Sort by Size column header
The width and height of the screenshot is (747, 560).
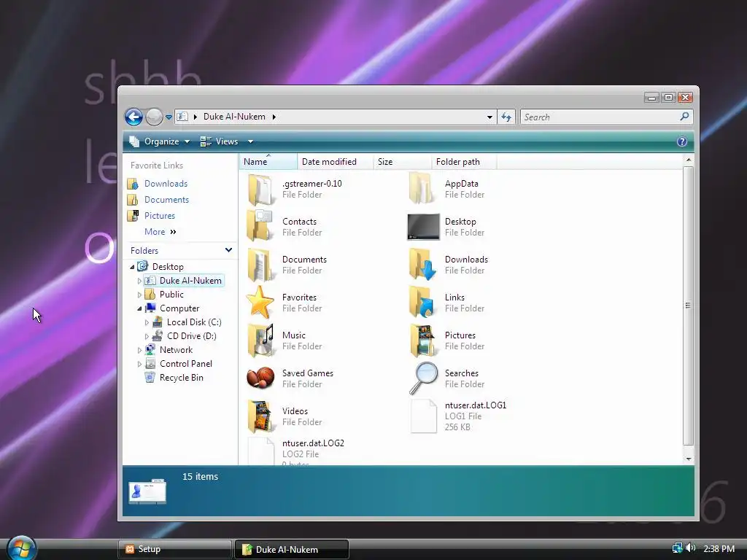[x=403, y=162]
